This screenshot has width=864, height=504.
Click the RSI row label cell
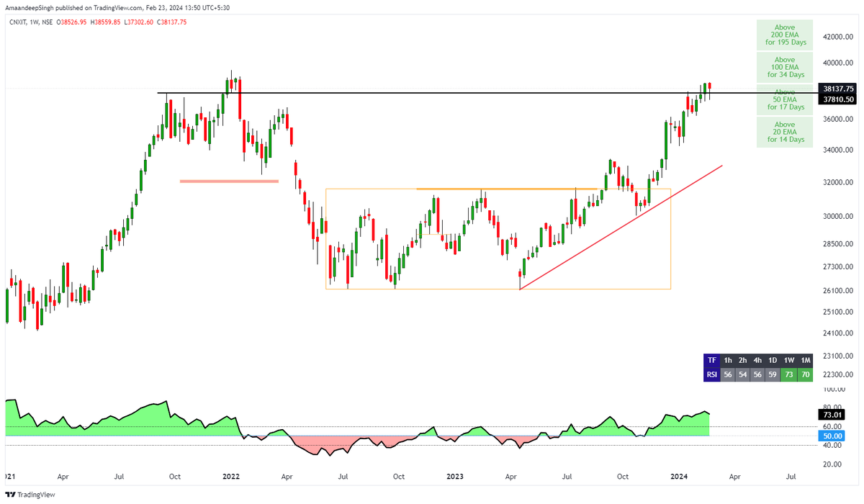click(711, 374)
